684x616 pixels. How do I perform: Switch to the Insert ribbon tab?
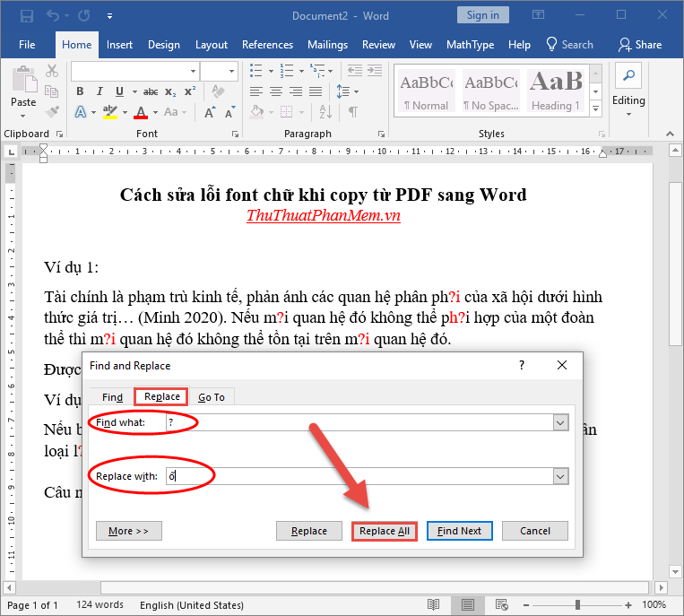pyautogui.click(x=119, y=45)
